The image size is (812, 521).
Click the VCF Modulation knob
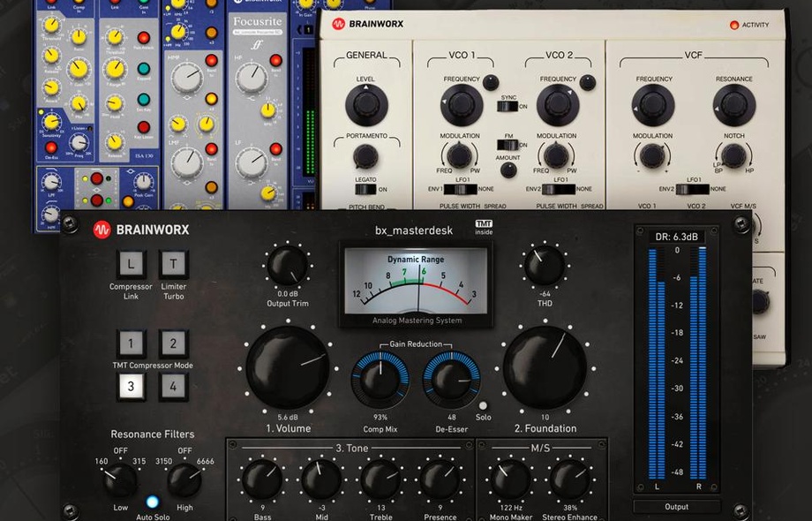[652, 155]
